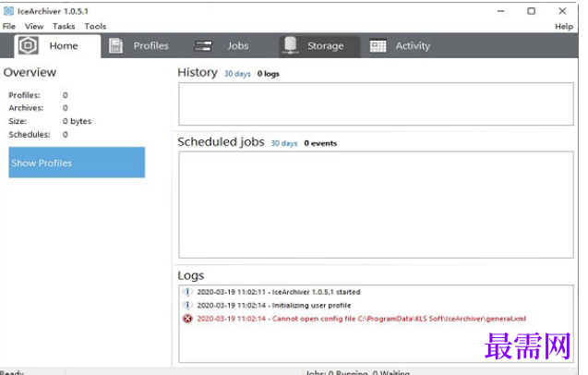
Task: Open the Tasks menu
Action: [64, 26]
